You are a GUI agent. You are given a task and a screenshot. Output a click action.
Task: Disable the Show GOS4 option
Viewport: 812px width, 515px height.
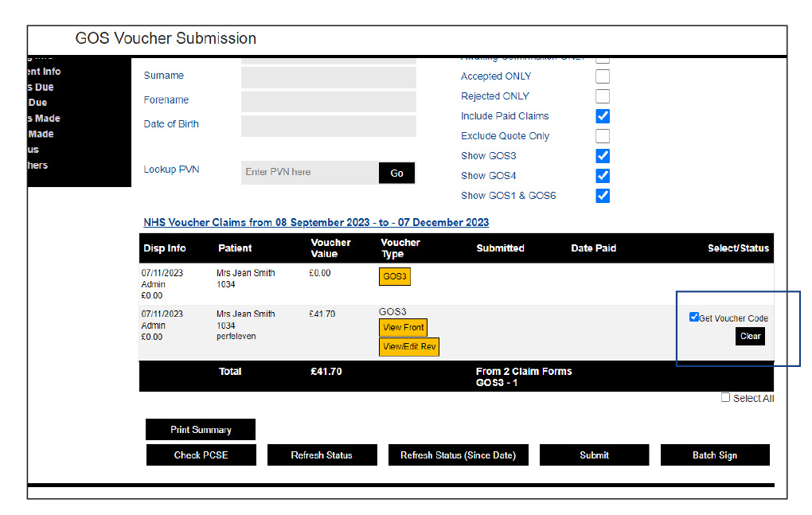pos(603,176)
